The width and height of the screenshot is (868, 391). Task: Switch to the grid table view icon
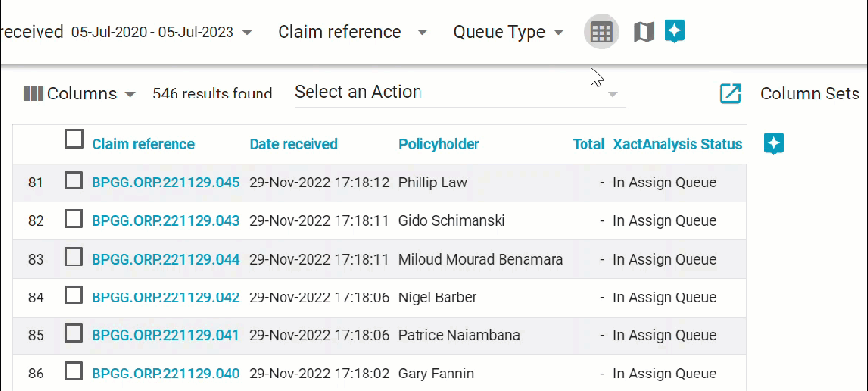coord(602,32)
